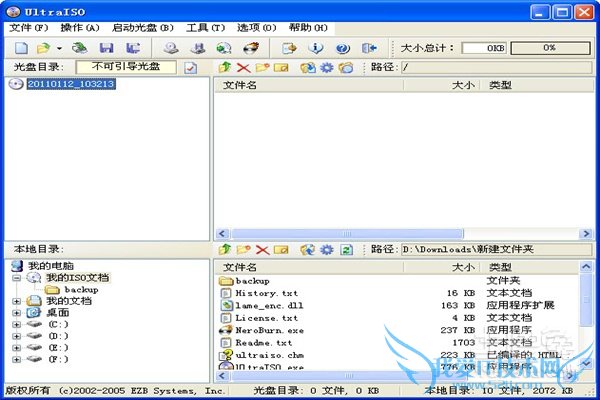Click the Up arrow icon in 本地目录 toolbar
Image resolution: width=600 pixels, height=400 pixels.
click(x=225, y=250)
